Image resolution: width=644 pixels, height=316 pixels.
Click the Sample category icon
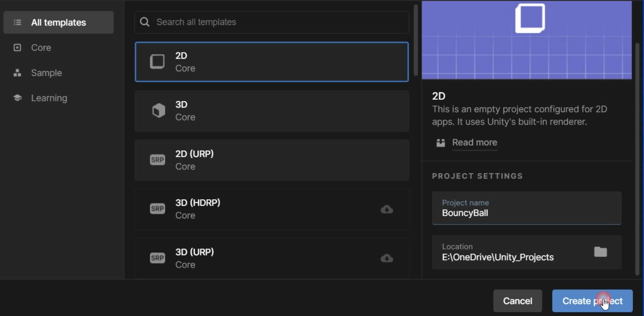[17, 73]
